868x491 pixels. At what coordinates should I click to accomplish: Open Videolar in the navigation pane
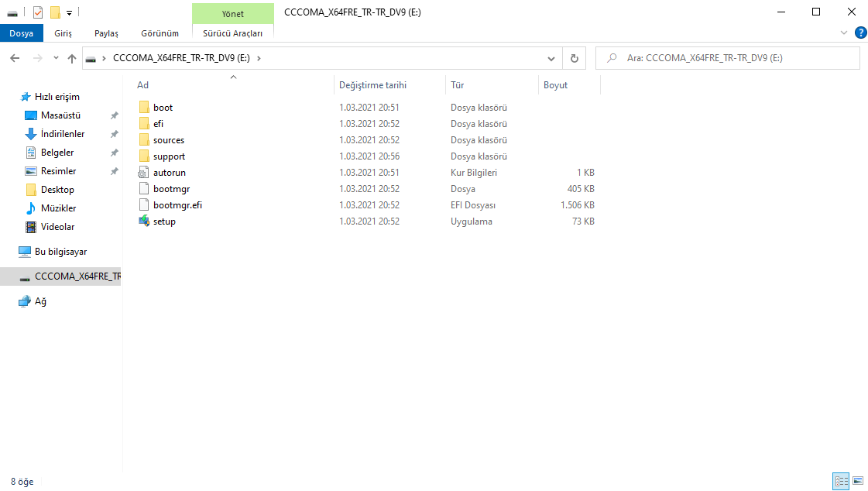tap(57, 227)
